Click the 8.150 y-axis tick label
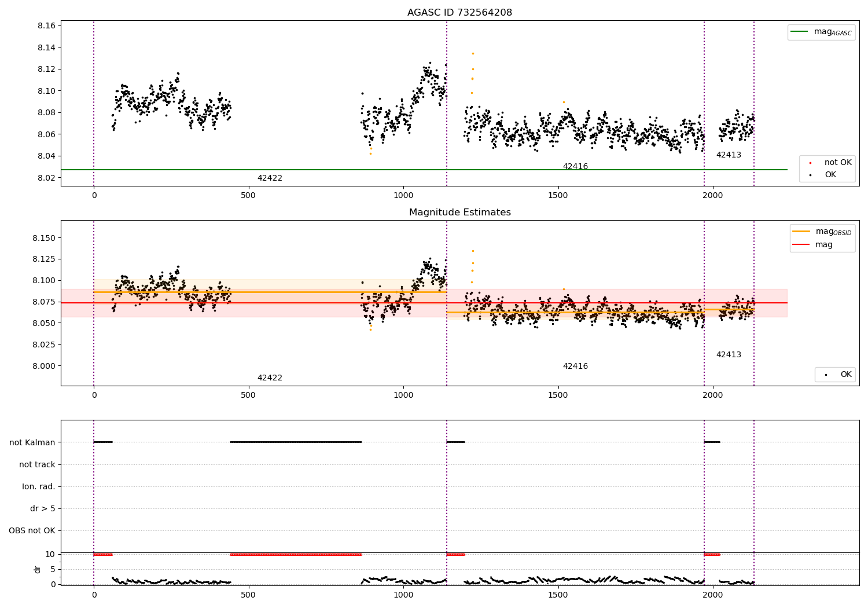 pyautogui.click(x=44, y=238)
